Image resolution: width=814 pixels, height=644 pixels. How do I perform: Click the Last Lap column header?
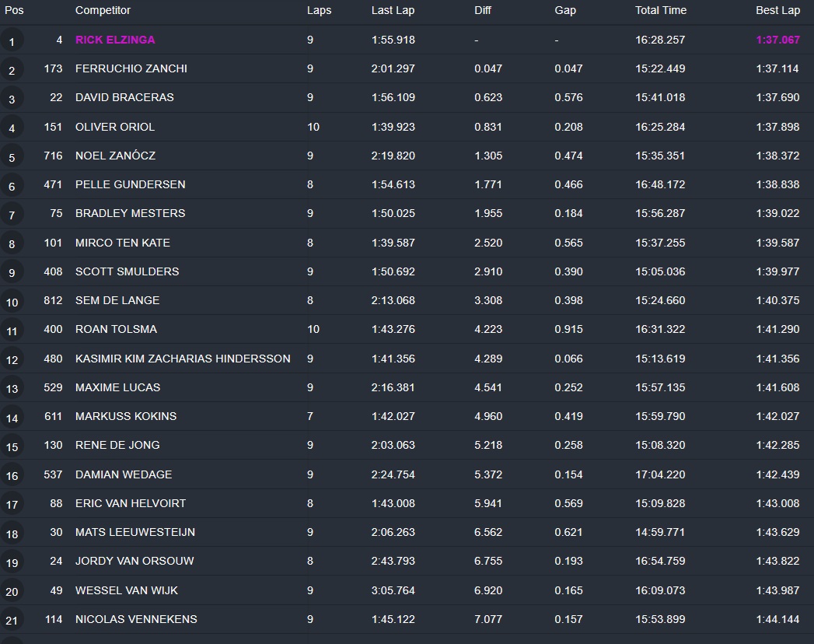tap(393, 11)
